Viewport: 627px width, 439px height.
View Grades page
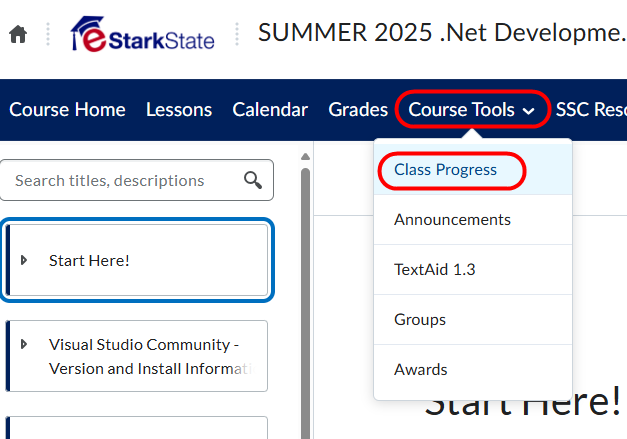tap(358, 110)
